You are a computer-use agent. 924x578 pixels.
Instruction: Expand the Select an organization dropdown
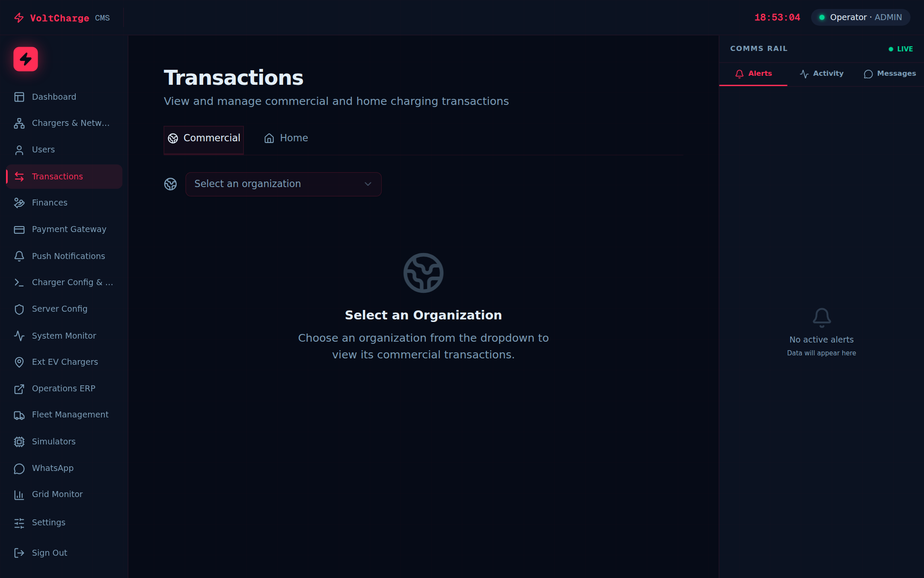coord(283,184)
